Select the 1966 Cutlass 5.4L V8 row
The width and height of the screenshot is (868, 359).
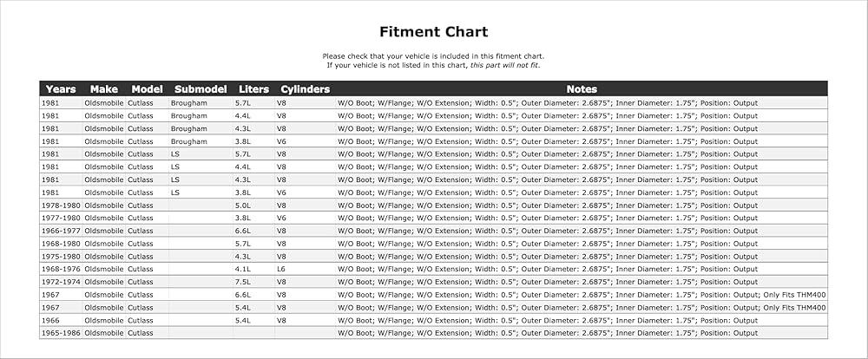pyautogui.click(x=433, y=320)
